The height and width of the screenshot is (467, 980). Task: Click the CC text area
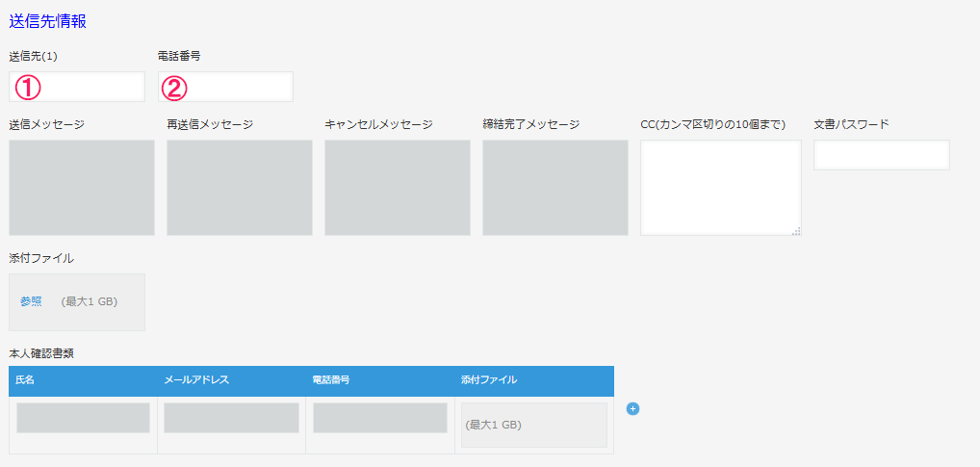[x=721, y=188]
